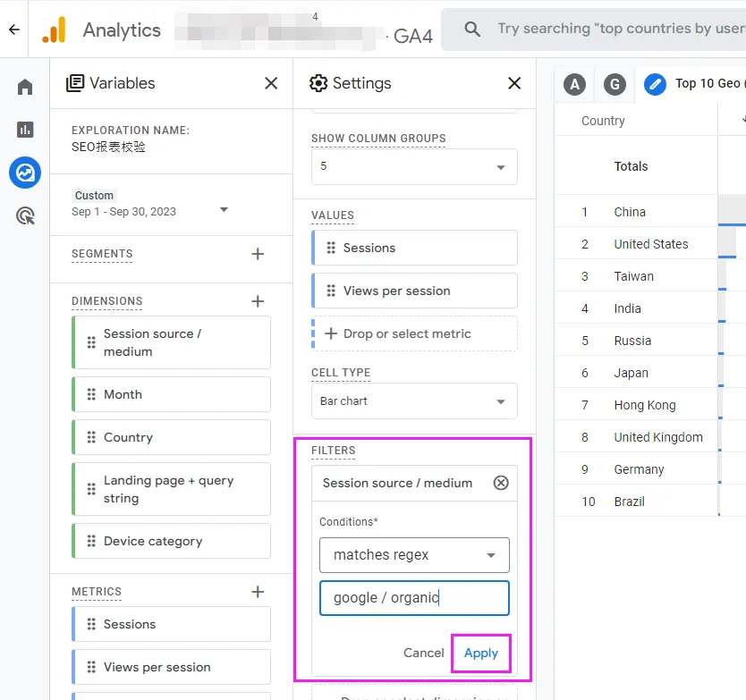Click the METRICS section label
The width and height of the screenshot is (746, 700).
97,592
